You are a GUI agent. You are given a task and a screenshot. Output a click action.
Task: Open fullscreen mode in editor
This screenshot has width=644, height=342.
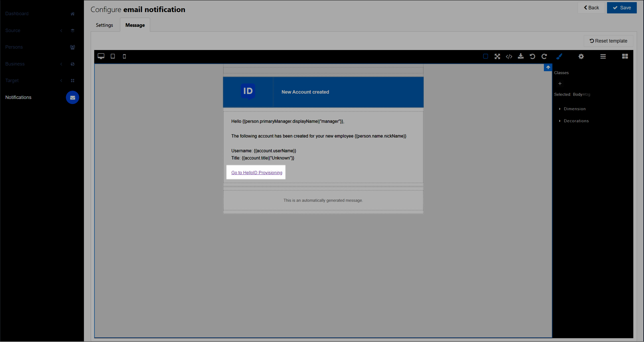[497, 56]
